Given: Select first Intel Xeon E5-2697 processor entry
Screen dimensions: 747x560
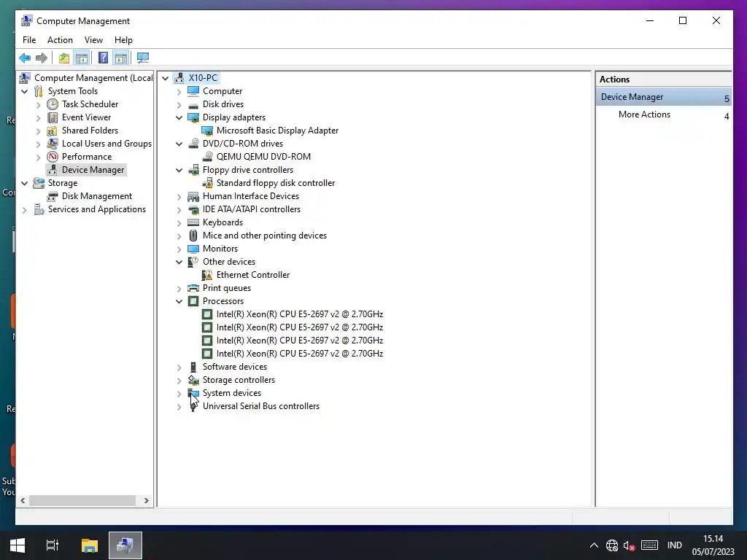Looking at the screenshot, I should pos(300,314).
